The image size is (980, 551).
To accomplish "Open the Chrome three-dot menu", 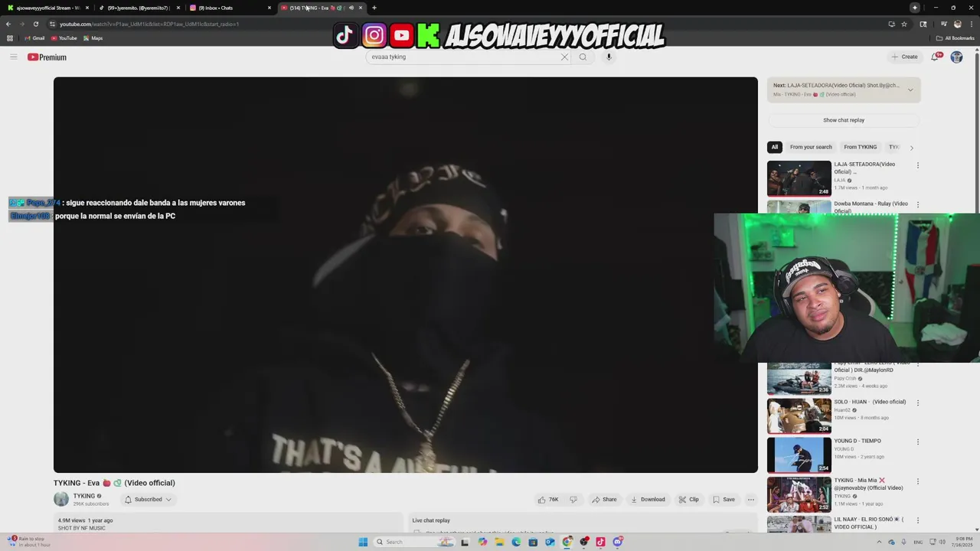I will tap(971, 24).
